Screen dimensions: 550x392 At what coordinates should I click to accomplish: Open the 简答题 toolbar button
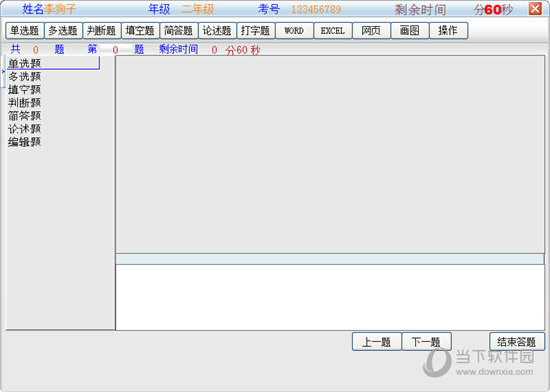point(179,31)
